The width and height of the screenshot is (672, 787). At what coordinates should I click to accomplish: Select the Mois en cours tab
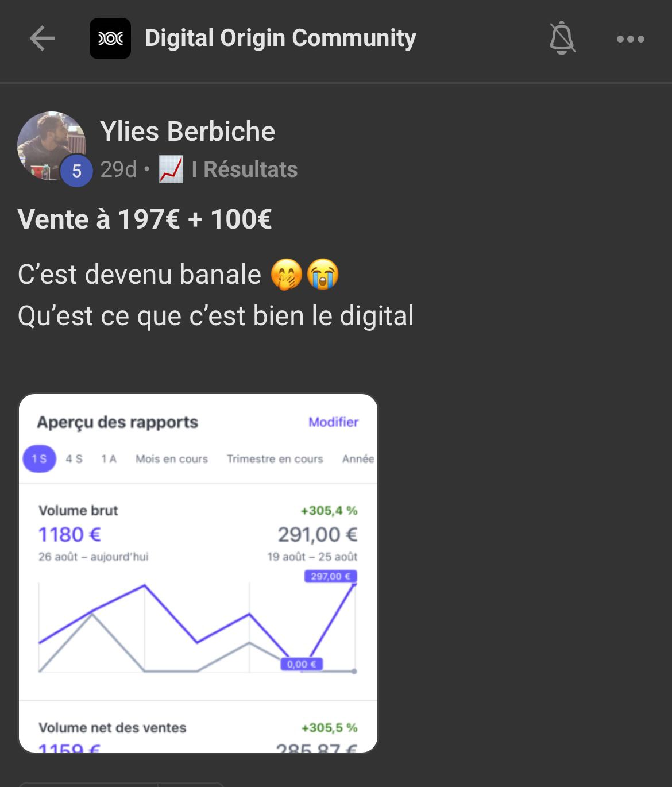[x=172, y=459]
